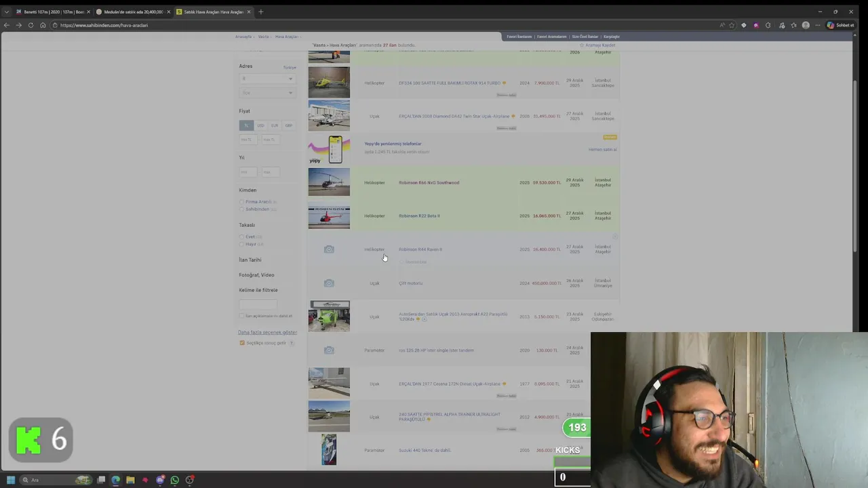Click minimum year input field
The width and height of the screenshot is (868, 488).
coord(248,172)
